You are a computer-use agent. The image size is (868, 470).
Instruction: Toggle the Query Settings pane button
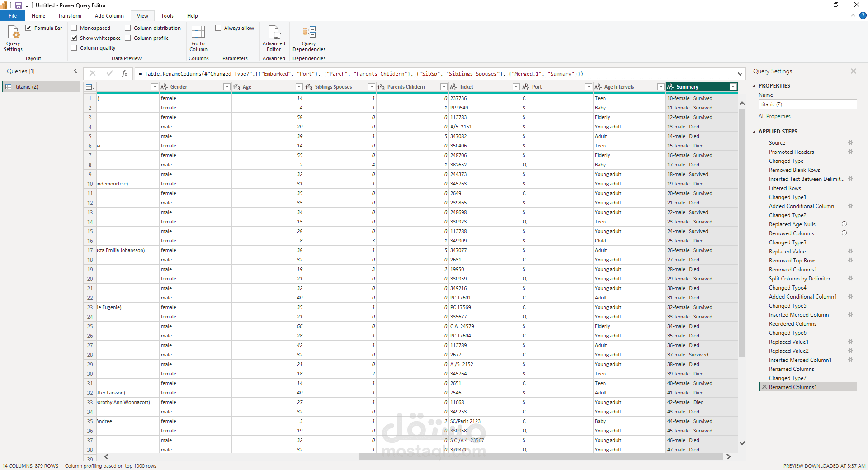[x=13, y=38]
